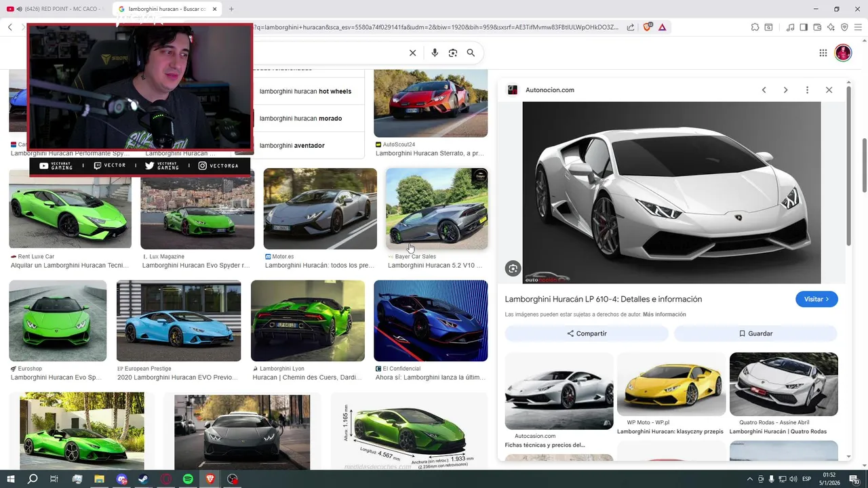Open Task View on the taskbar

pyautogui.click(x=54, y=479)
